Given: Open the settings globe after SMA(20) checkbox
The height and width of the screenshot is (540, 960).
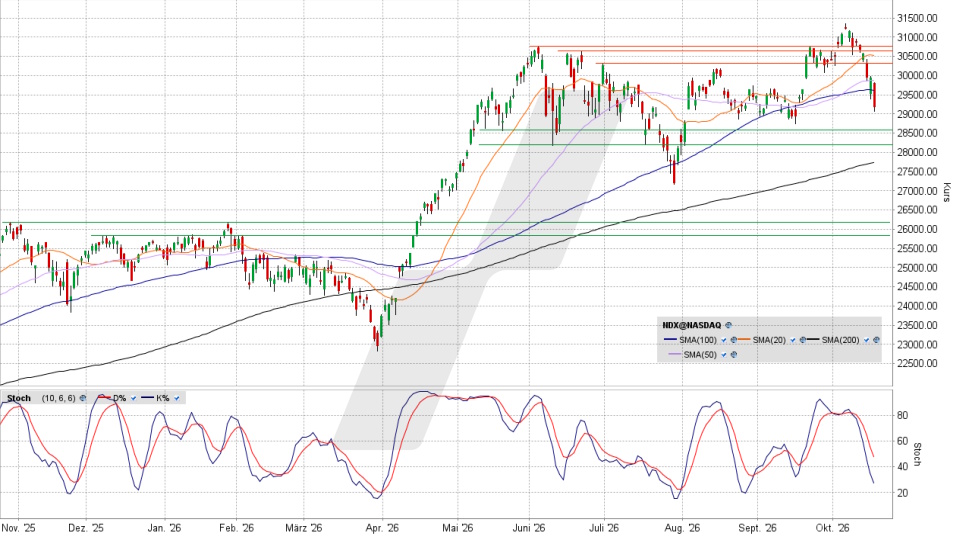Looking at the screenshot, I should pyautogui.click(x=803, y=340).
